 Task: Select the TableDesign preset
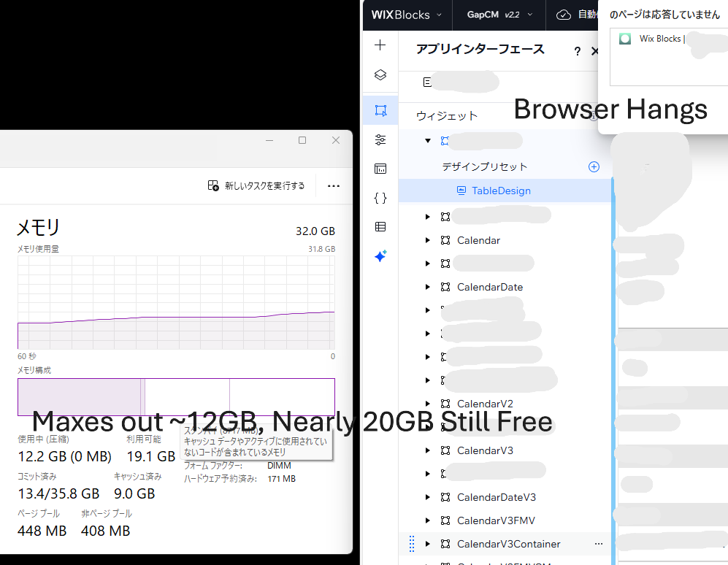[x=505, y=191]
